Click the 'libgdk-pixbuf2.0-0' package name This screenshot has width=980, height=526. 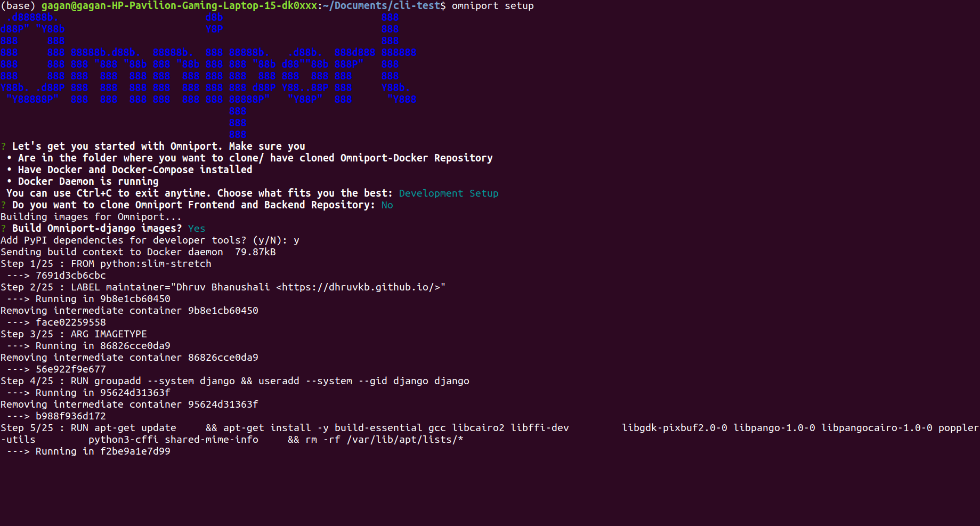[x=675, y=428]
